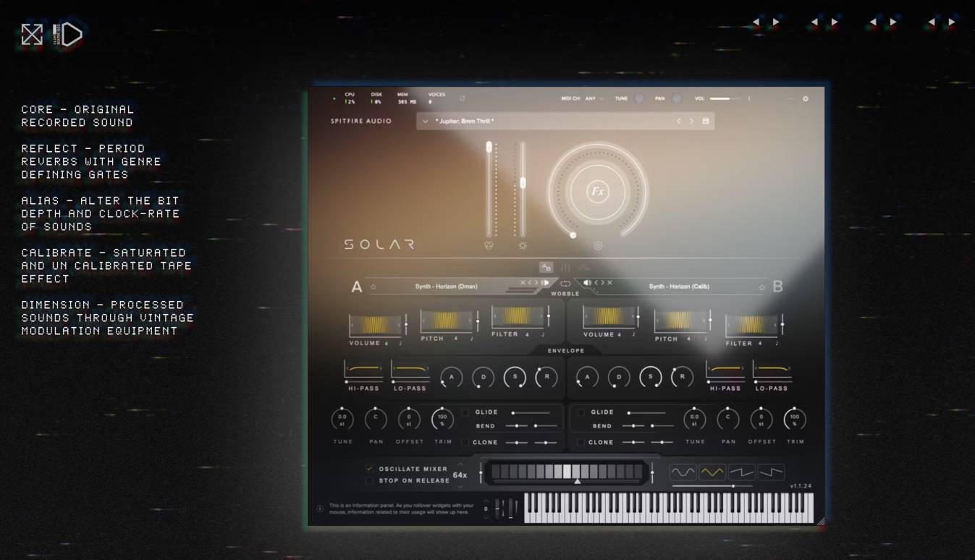
Task: Click the Sound A Attack (A) envelope knob
Action: (x=451, y=377)
